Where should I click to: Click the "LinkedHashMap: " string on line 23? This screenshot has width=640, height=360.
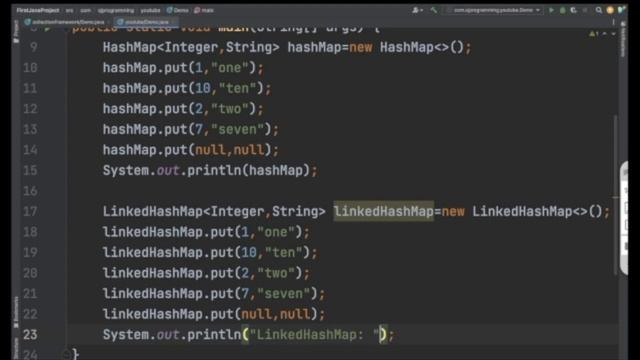click(x=315, y=335)
